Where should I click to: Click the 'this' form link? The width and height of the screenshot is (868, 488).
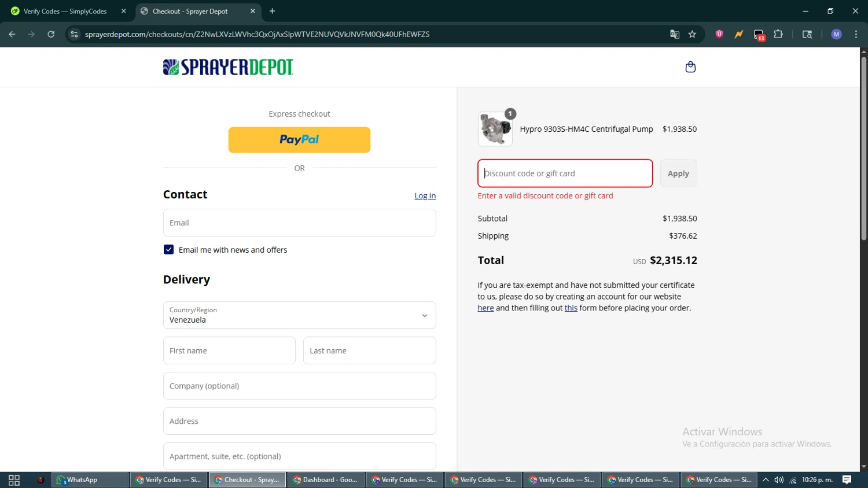point(571,308)
